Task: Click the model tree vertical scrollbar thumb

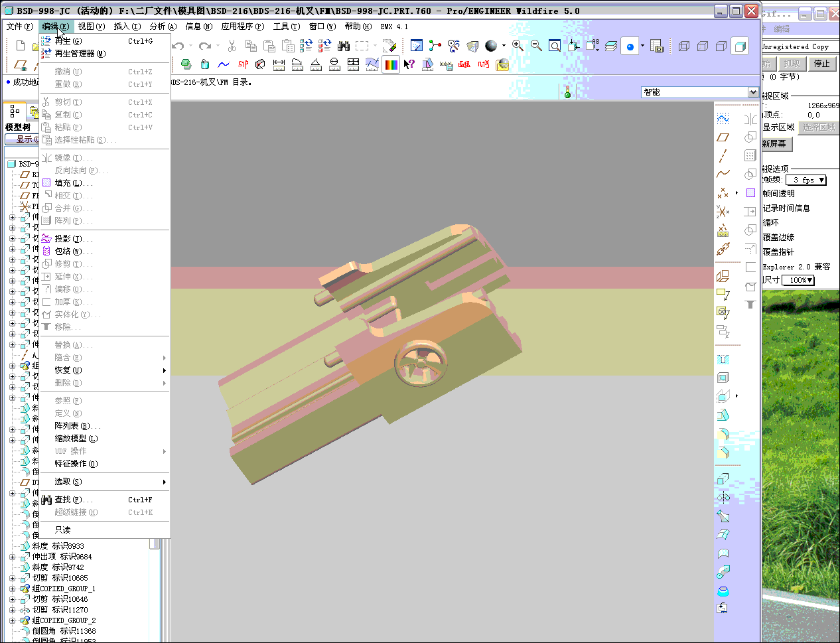Action: 155,544
